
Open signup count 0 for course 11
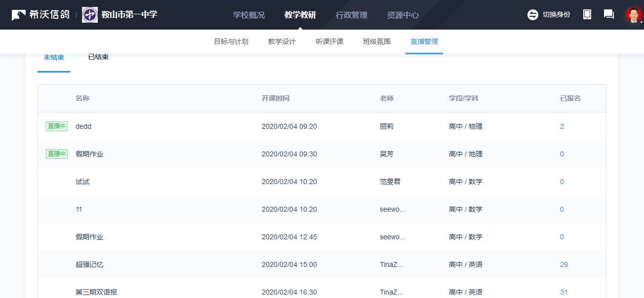(x=562, y=209)
